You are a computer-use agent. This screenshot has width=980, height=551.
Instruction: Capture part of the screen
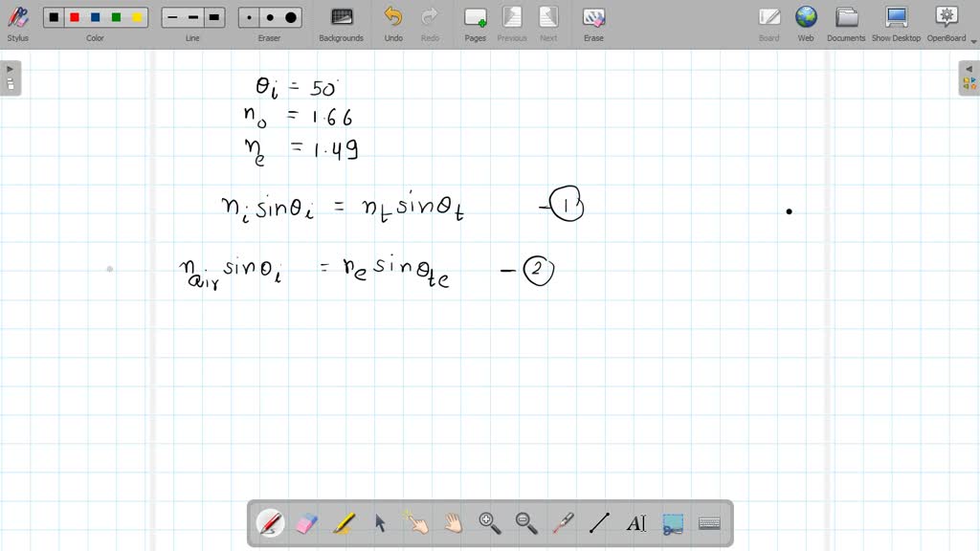pyautogui.click(x=671, y=522)
